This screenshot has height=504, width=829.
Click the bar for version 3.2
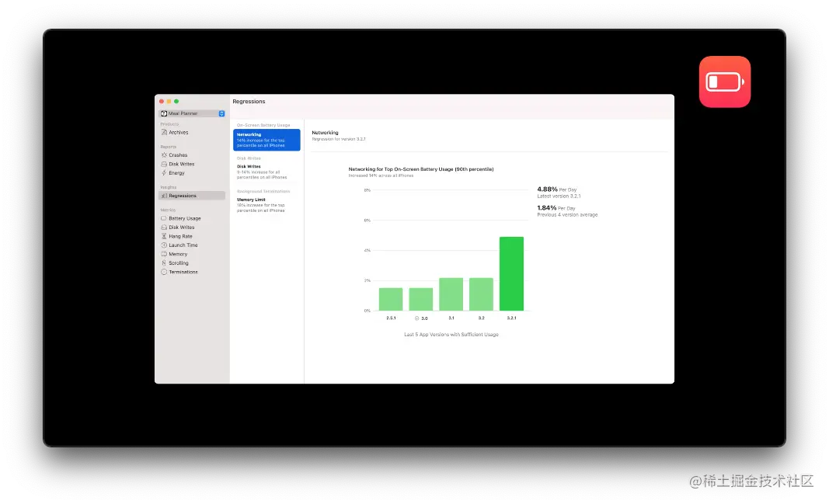point(481,294)
